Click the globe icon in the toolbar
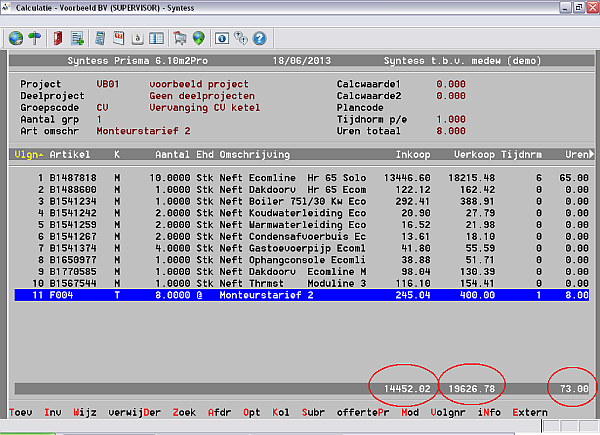The width and height of the screenshot is (600, 435). click(16, 39)
